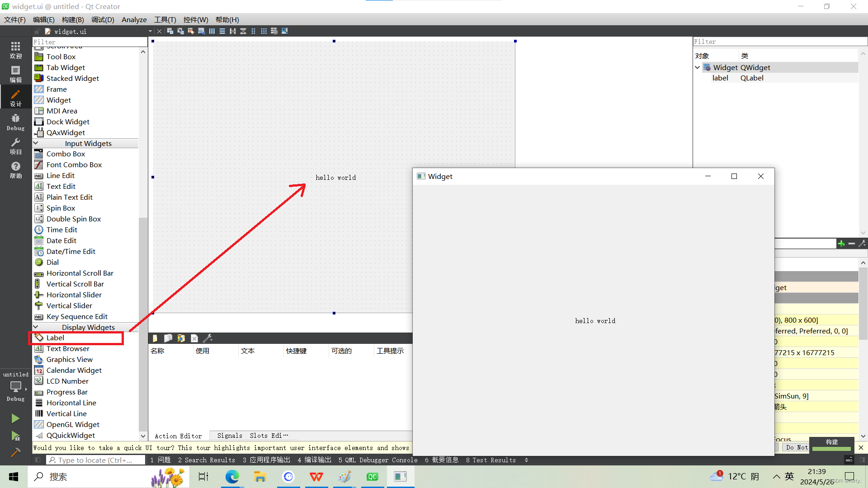Open the 欢迎 Welcome mode

point(16,50)
